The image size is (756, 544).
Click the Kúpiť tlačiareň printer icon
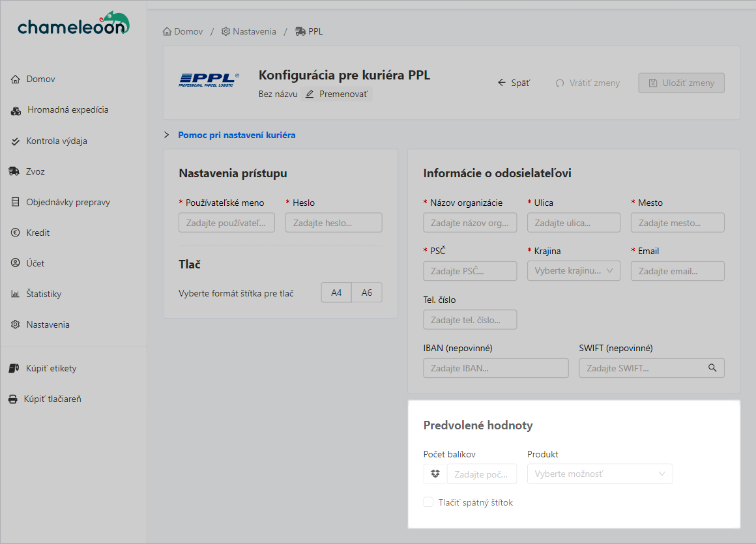(13, 399)
